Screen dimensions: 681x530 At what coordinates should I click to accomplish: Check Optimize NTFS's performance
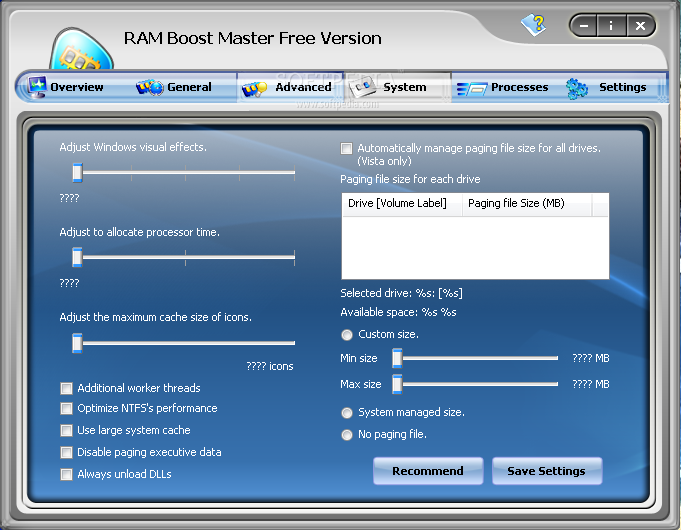66,409
